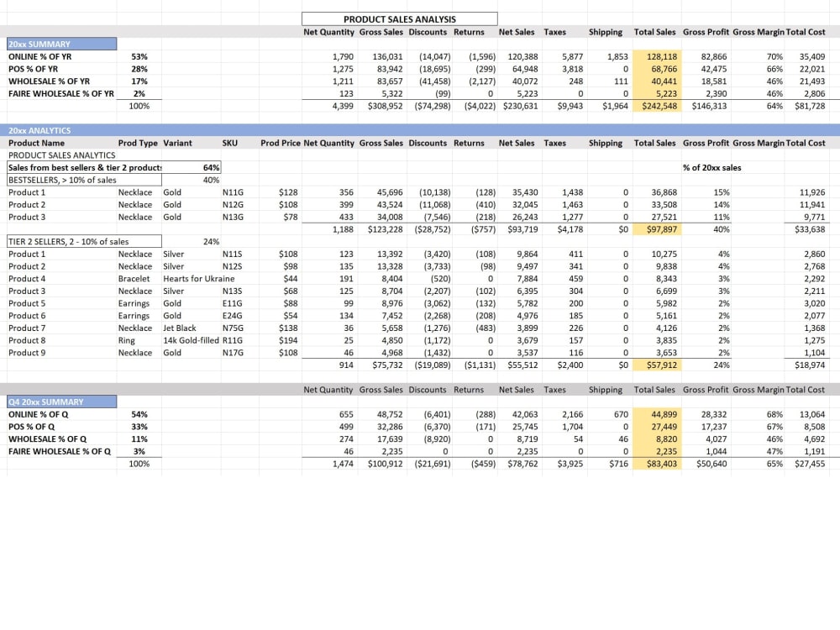Click SKU cell E24G
This screenshot has width=840, height=630.
(232, 315)
